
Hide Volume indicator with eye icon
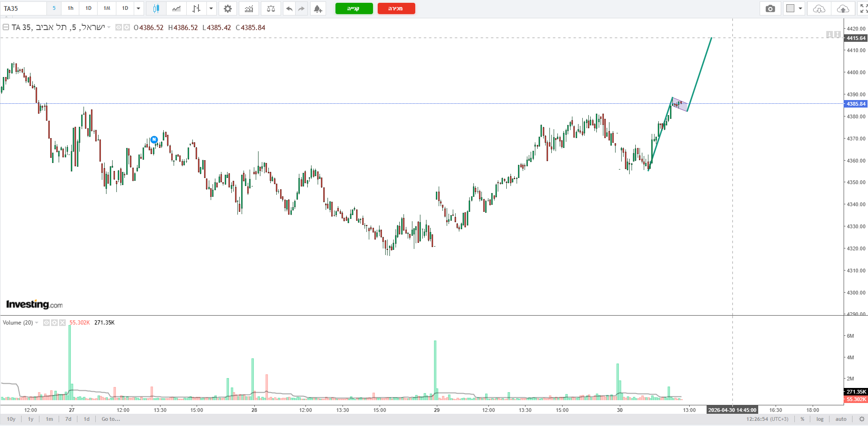pos(46,323)
